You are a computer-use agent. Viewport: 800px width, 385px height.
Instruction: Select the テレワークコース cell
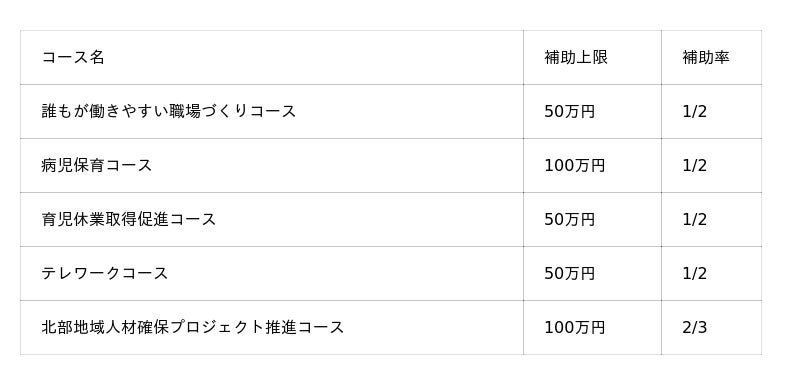click(x=271, y=273)
